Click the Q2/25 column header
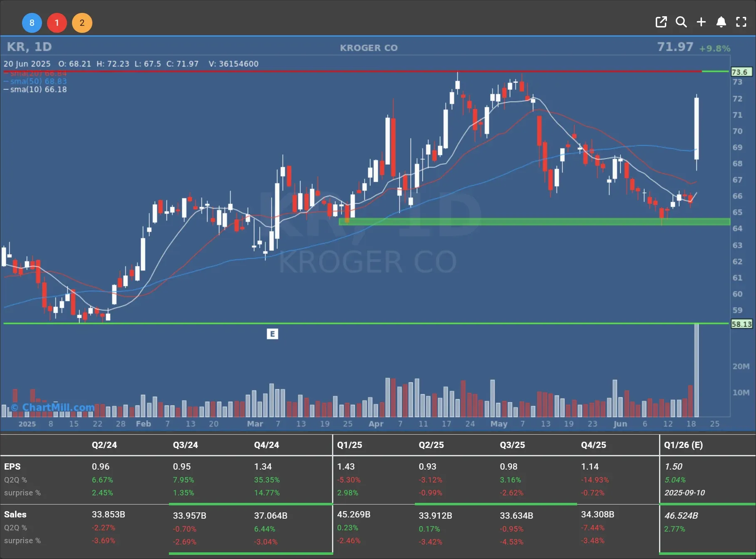 [x=431, y=445]
